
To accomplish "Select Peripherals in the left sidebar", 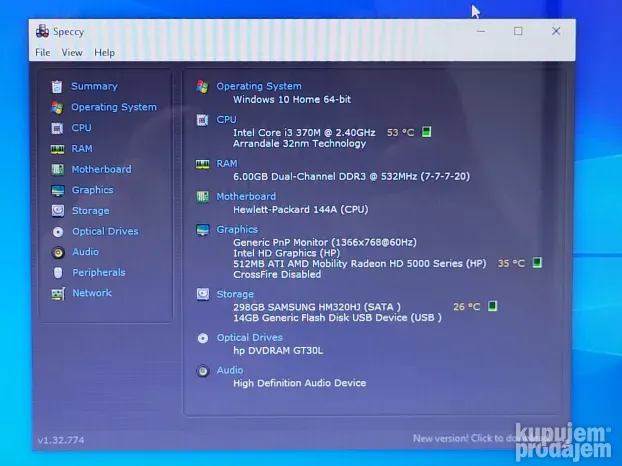I will click(x=98, y=273).
